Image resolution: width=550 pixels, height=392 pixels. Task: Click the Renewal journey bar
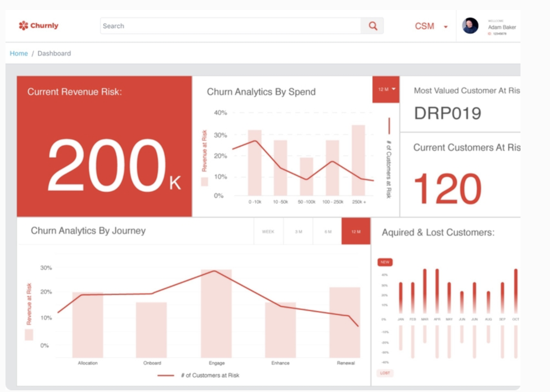point(345,323)
